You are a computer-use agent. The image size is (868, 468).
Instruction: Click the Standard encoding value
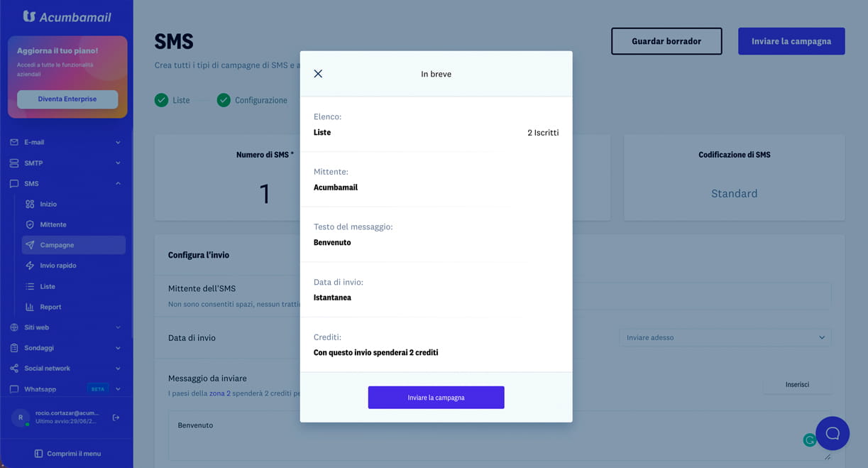pos(734,193)
